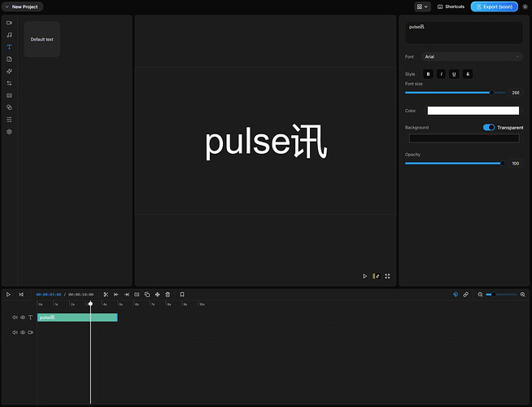Viewport: 532px width, 407px height.
Task: Delete selected clip with trash icon
Action: click(x=168, y=295)
